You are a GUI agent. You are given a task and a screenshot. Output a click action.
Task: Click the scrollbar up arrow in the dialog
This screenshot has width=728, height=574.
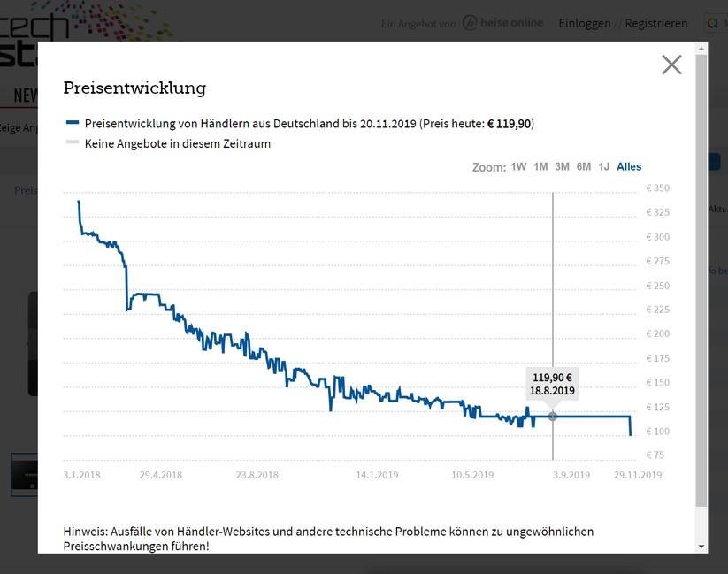[701, 49]
